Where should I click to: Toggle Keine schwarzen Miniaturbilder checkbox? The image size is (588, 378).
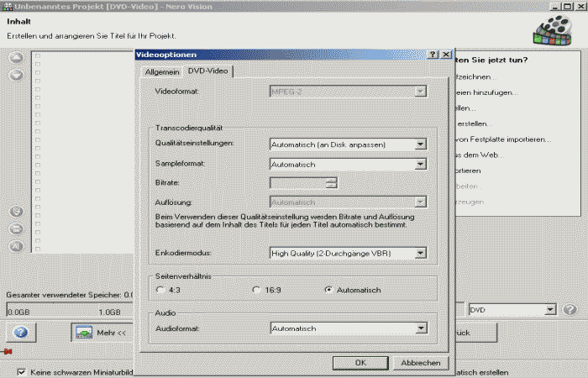pyautogui.click(x=22, y=371)
